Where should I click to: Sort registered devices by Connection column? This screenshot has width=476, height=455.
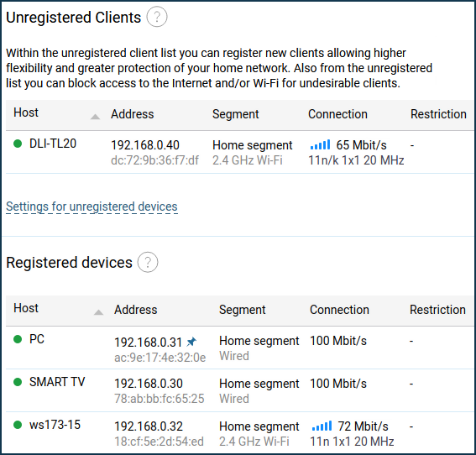tap(339, 310)
